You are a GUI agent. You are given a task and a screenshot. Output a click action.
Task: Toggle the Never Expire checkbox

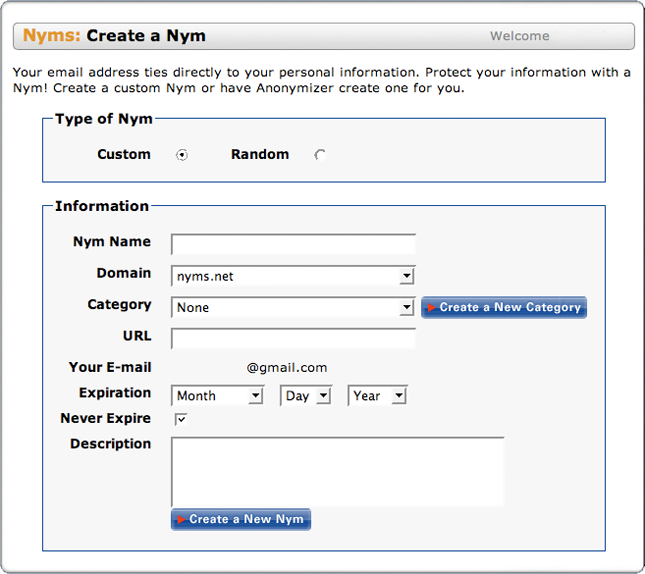click(x=181, y=419)
